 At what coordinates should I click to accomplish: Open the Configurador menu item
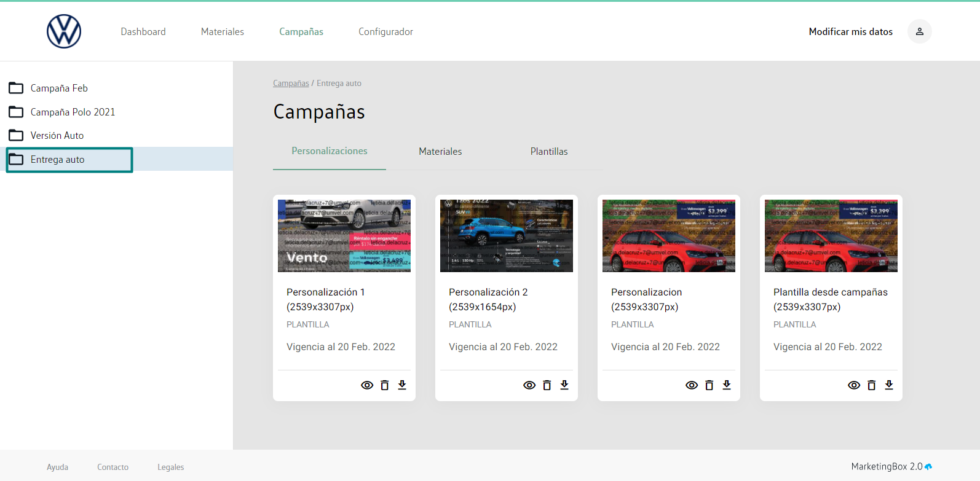386,31
